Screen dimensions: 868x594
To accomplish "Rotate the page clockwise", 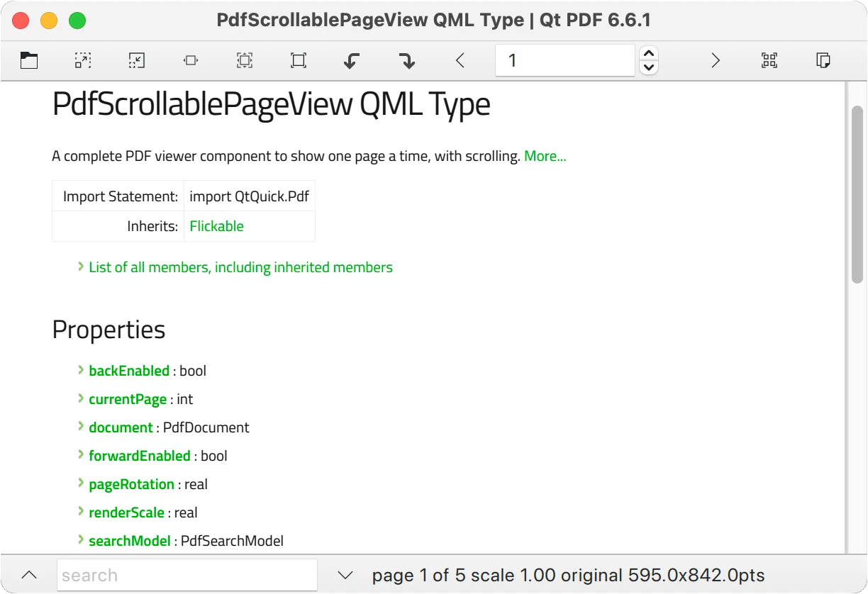I will click(x=406, y=60).
